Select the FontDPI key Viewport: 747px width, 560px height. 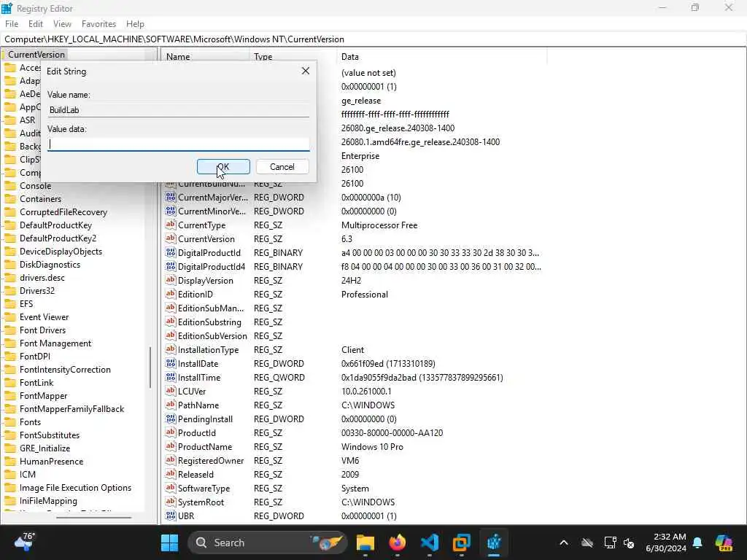tap(35, 356)
